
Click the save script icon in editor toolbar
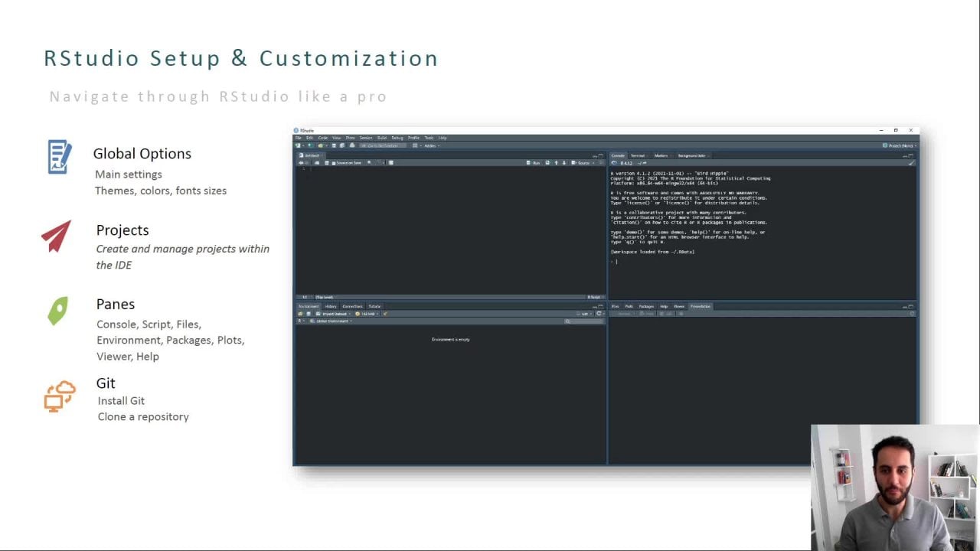[327, 163]
